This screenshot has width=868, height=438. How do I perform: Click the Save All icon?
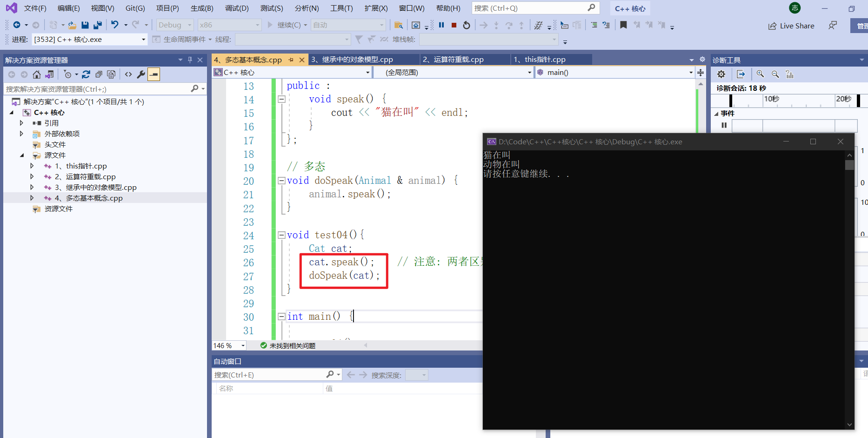98,25
